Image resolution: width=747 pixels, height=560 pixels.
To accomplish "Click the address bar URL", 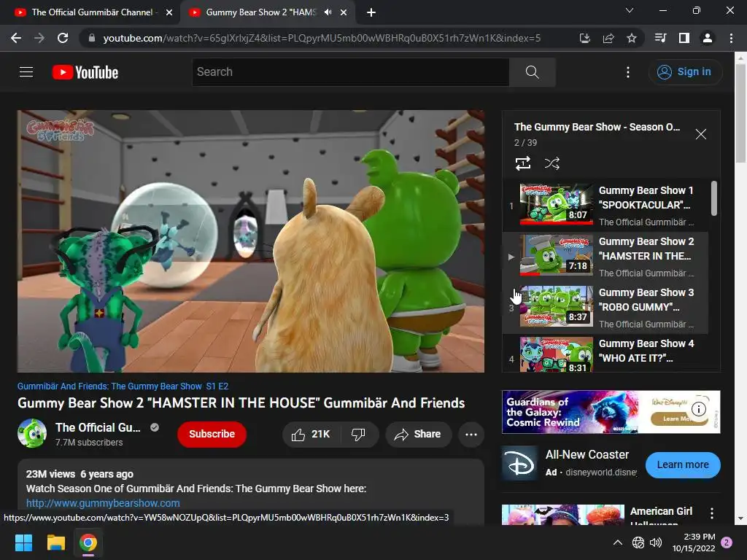I will click(x=322, y=38).
